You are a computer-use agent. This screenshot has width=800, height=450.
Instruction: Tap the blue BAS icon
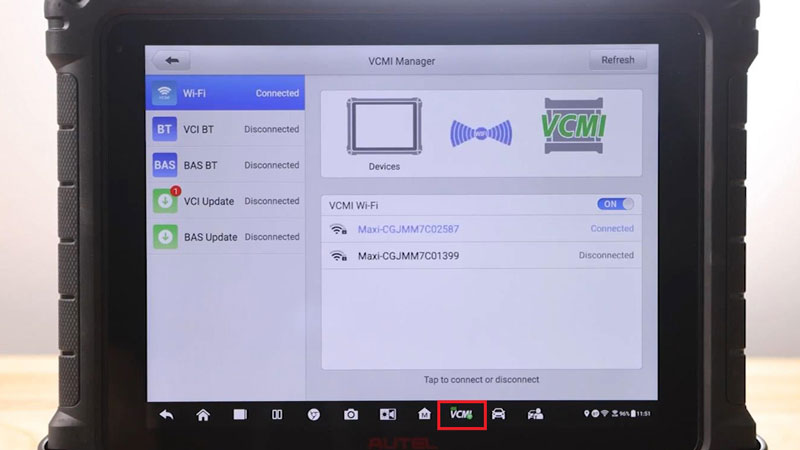[164, 165]
